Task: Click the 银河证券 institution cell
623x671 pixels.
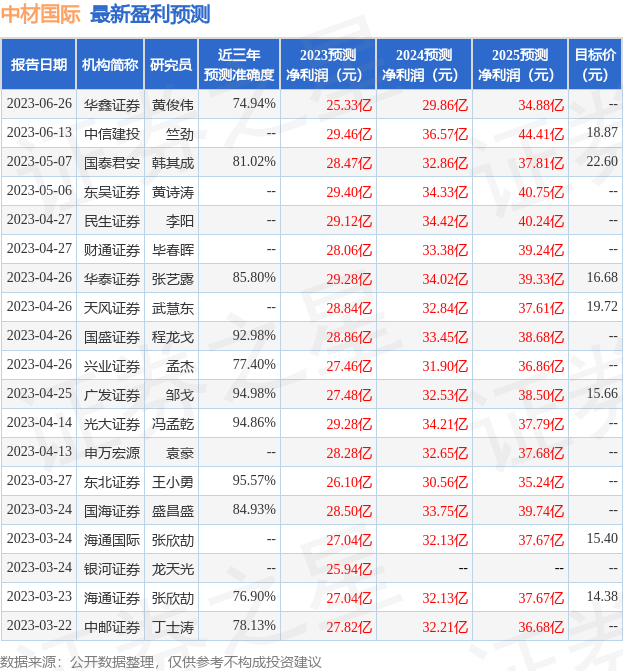Action: (112, 569)
